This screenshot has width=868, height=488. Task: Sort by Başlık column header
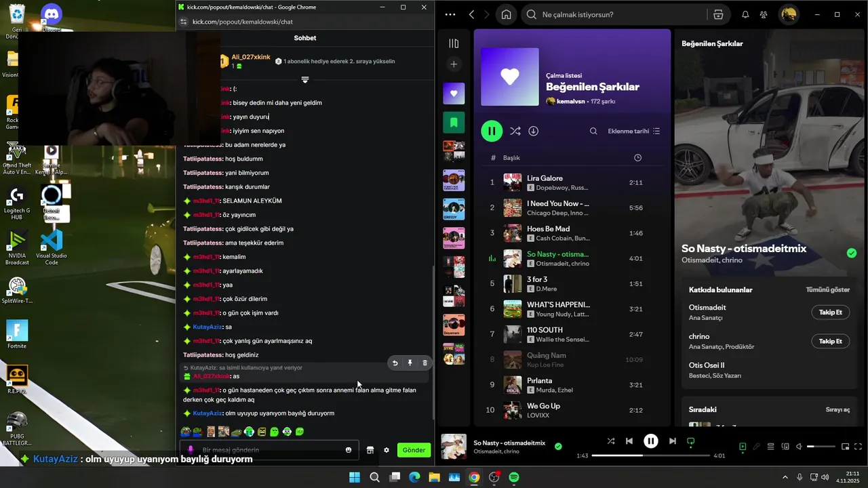[511, 158]
